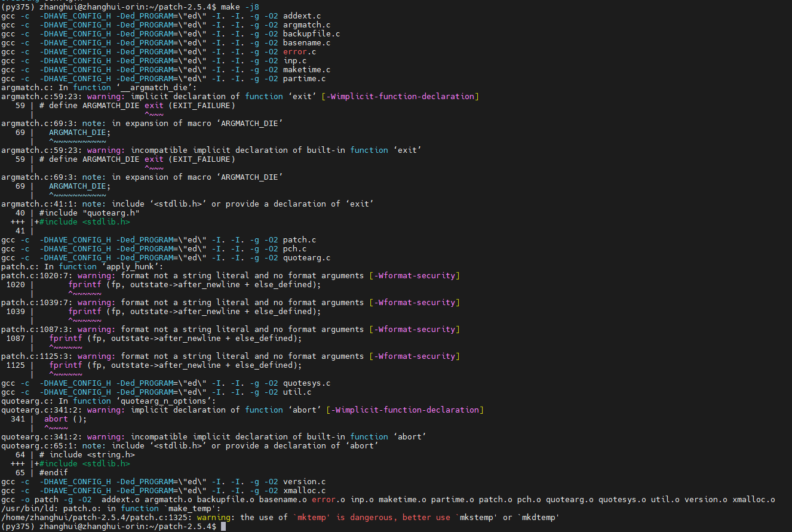Click maketime.o in the link command
792x532 pixels.
(403, 499)
